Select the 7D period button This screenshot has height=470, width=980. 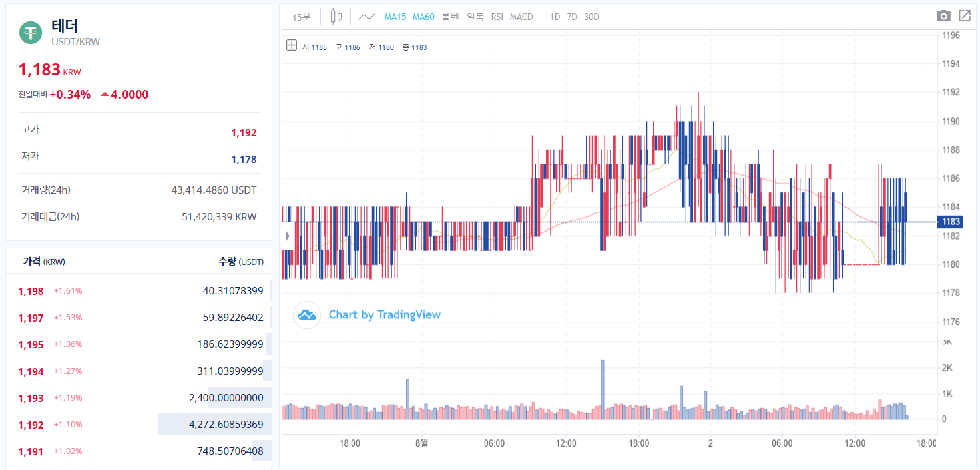click(572, 17)
